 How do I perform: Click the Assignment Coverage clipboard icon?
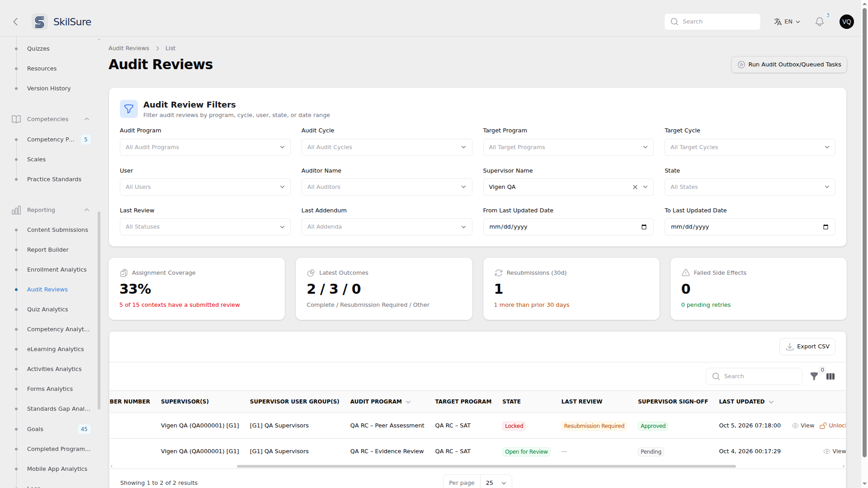coord(124,273)
